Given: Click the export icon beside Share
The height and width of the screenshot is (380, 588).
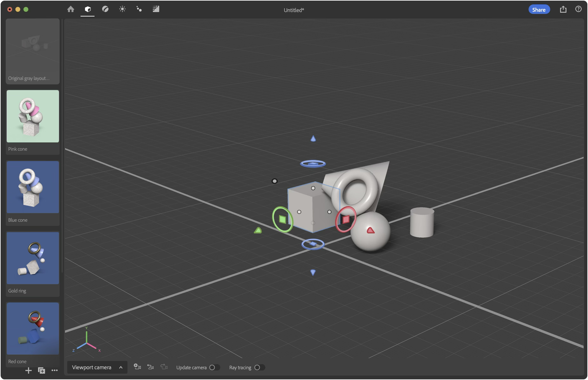Looking at the screenshot, I should pyautogui.click(x=563, y=10).
